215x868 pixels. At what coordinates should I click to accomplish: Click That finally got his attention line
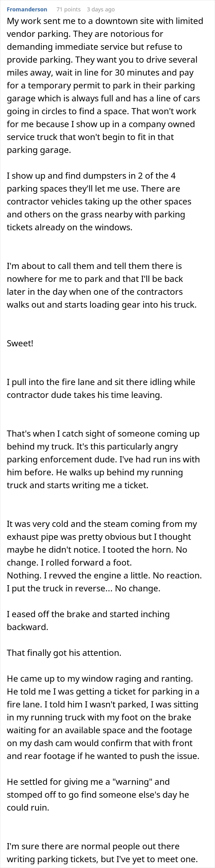[64, 653]
